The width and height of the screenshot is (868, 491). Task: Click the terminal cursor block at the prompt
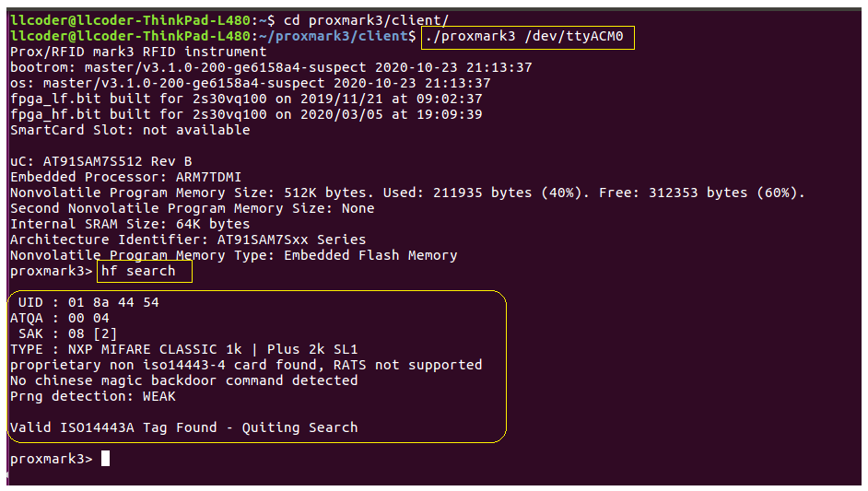[106, 458]
